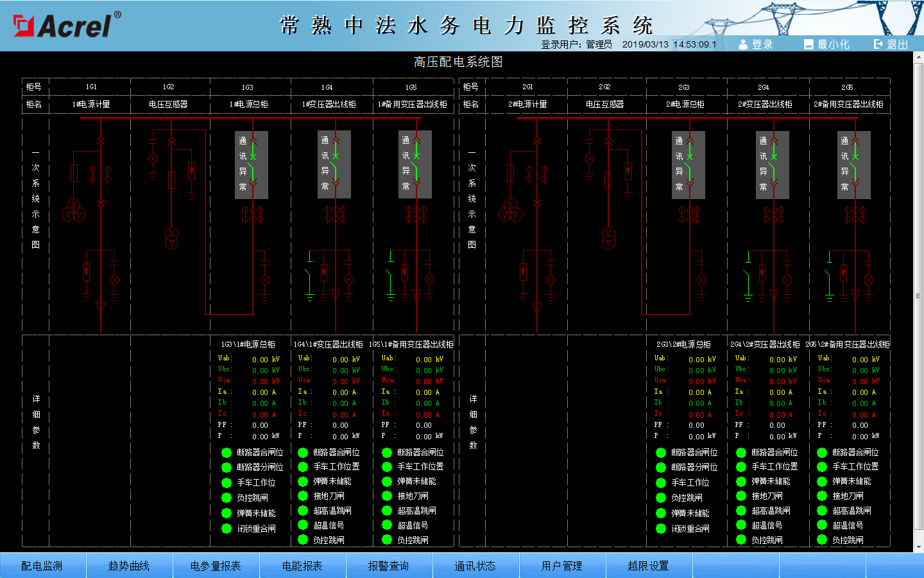Click the 2G4 circuit breaker 通讯异常 symbol

773,165
